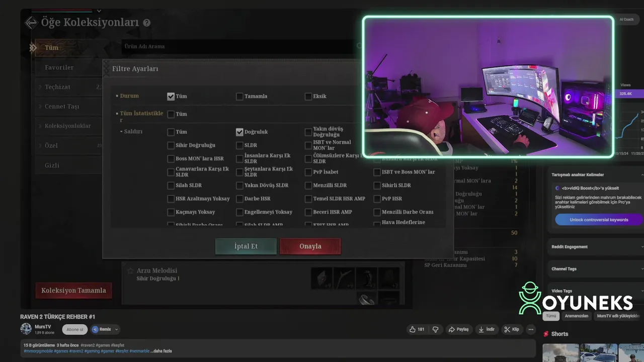Open MursTV channel avatar

tap(26, 329)
